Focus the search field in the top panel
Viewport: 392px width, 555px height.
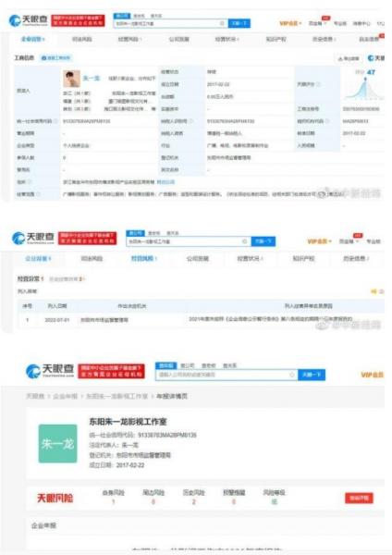(x=170, y=23)
